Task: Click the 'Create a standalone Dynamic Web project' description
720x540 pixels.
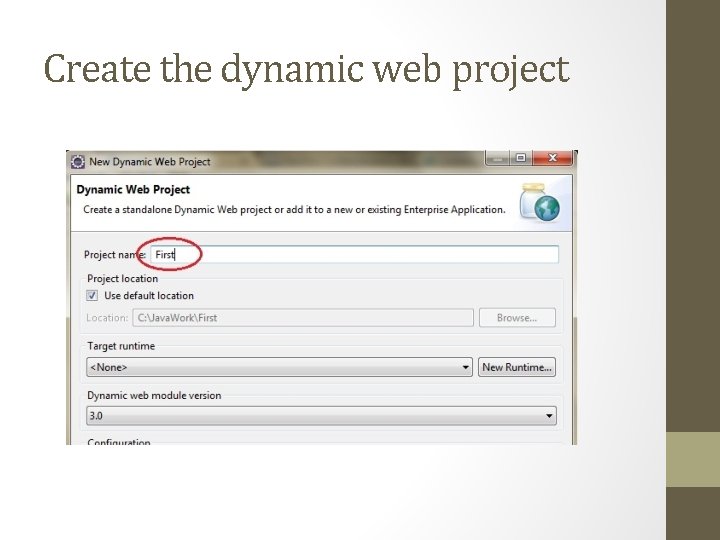Action: [294, 210]
